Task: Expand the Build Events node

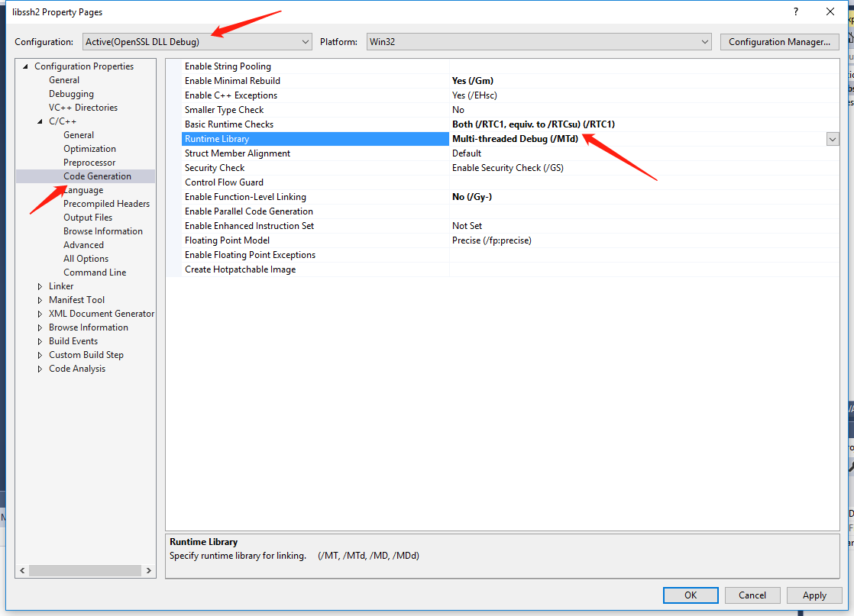Action: pyautogui.click(x=40, y=340)
